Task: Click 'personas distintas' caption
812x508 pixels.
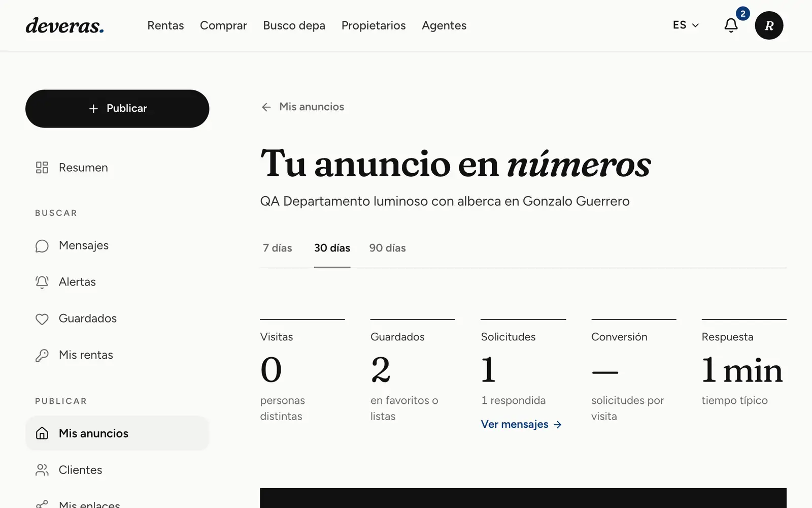Action: (283, 408)
